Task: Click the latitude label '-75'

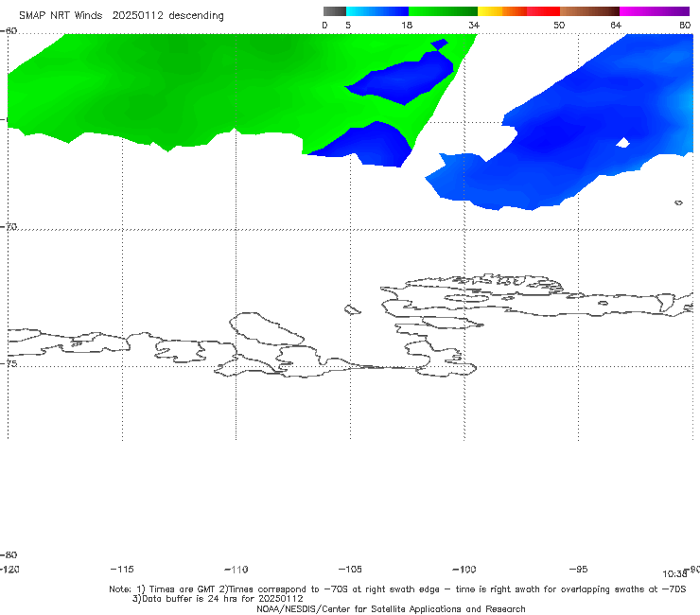Action: (x=9, y=363)
